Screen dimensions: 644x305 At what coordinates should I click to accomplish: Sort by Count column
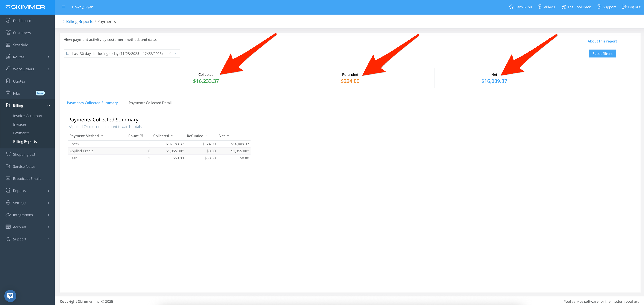pyautogui.click(x=141, y=136)
